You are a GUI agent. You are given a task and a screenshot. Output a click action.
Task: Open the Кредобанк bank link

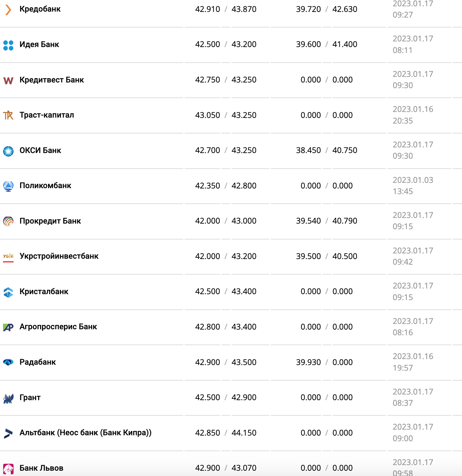point(40,9)
